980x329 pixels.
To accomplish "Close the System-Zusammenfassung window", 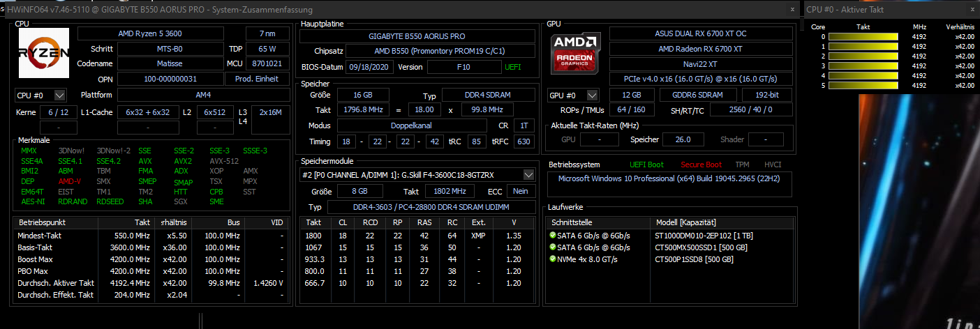I will [792, 10].
